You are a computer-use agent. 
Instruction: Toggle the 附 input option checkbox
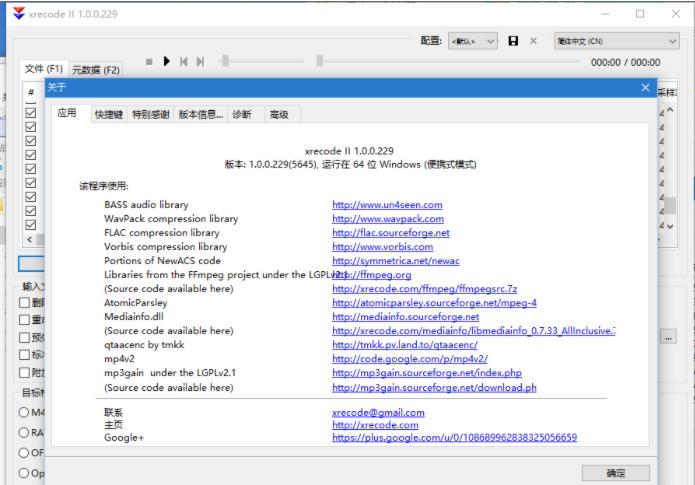[x=24, y=372]
